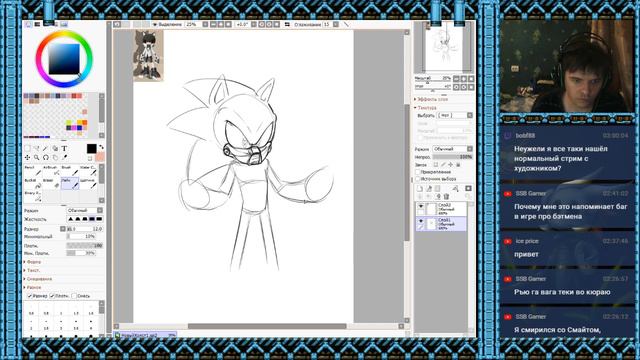Switch to the color wheel panel tab
Screen dimensions: 640x360
[x=28, y=24]
